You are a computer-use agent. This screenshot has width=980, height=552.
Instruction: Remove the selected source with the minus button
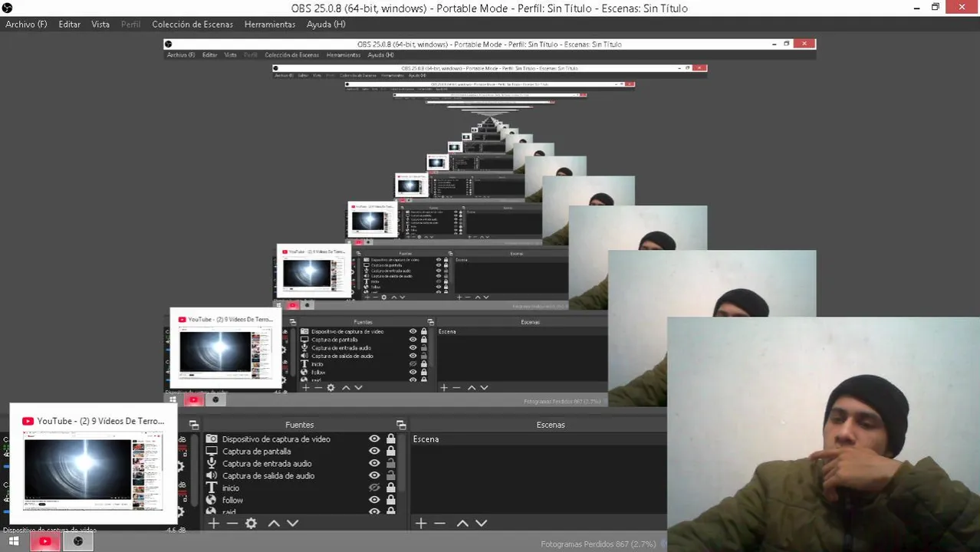[232, 524]
